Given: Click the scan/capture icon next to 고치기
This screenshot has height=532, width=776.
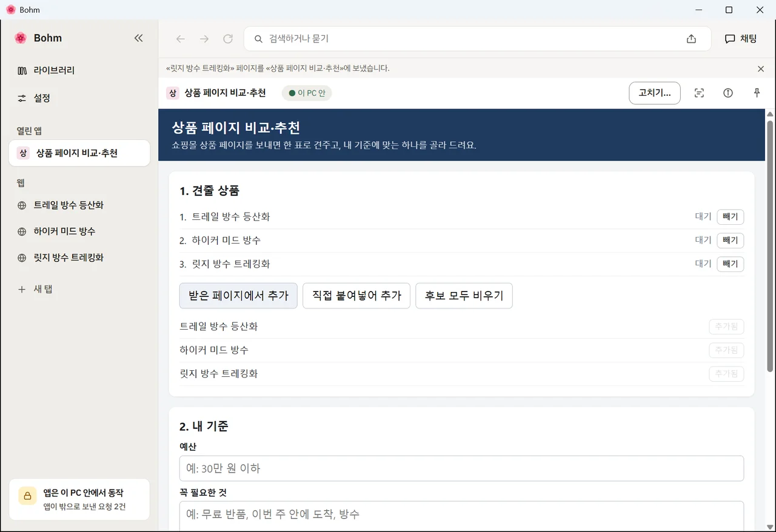Looking at the screenshot, I should [x=699, y=93].
